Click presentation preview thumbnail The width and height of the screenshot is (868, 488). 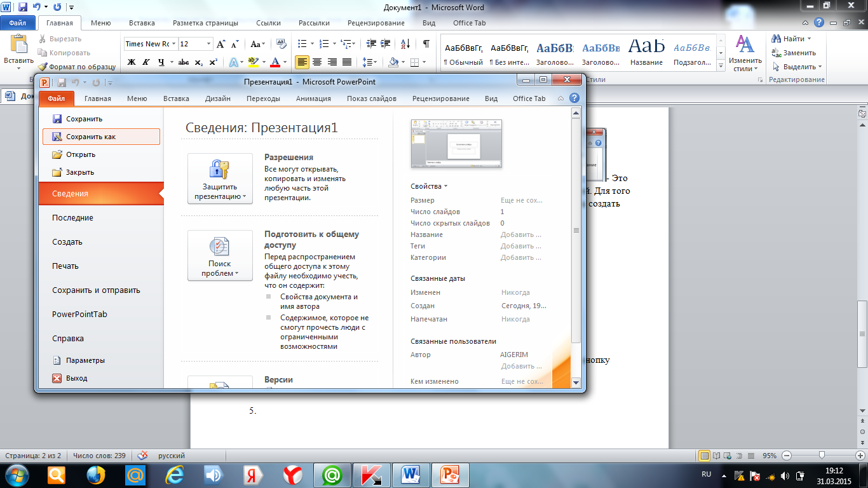tap(456, 144)
